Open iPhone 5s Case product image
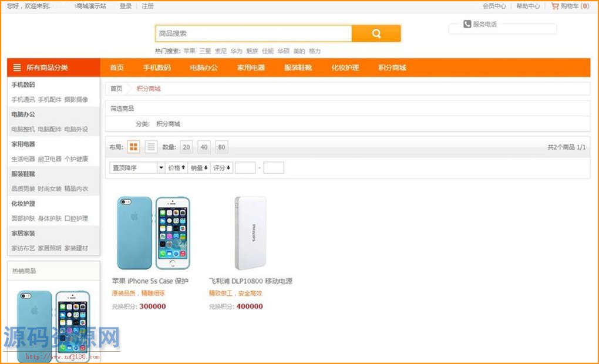 pyautogui.click(x=153, y=233)
